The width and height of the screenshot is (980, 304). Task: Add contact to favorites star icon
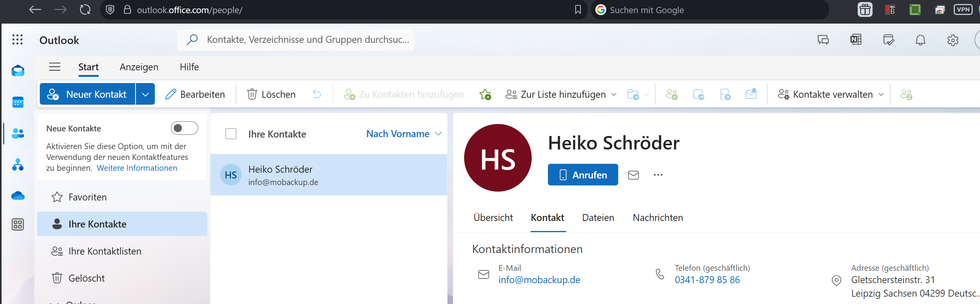485,94
